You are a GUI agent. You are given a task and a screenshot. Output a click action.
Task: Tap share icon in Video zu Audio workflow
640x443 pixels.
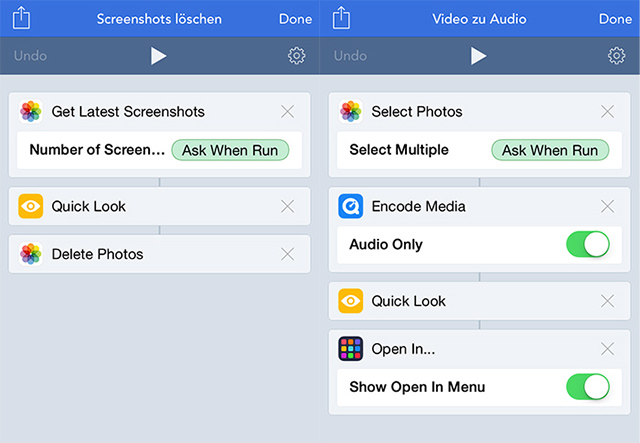pos(341,18)
